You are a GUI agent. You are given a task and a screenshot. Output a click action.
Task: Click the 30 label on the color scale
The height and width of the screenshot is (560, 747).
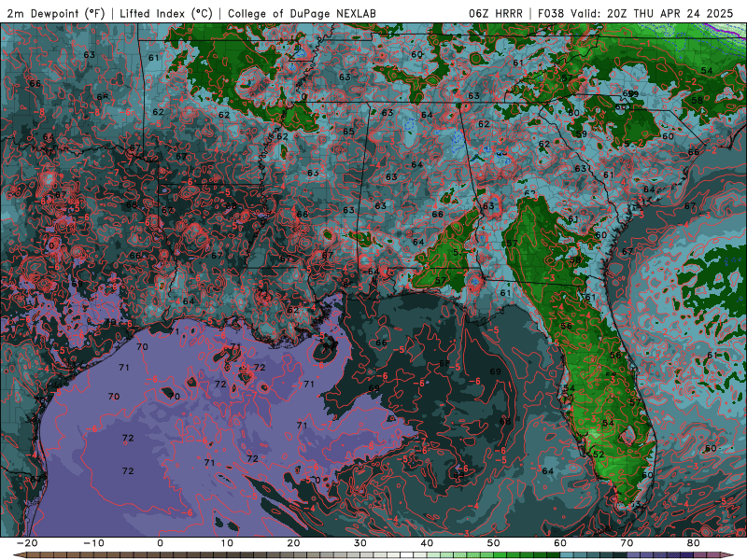tap(360, 543)
